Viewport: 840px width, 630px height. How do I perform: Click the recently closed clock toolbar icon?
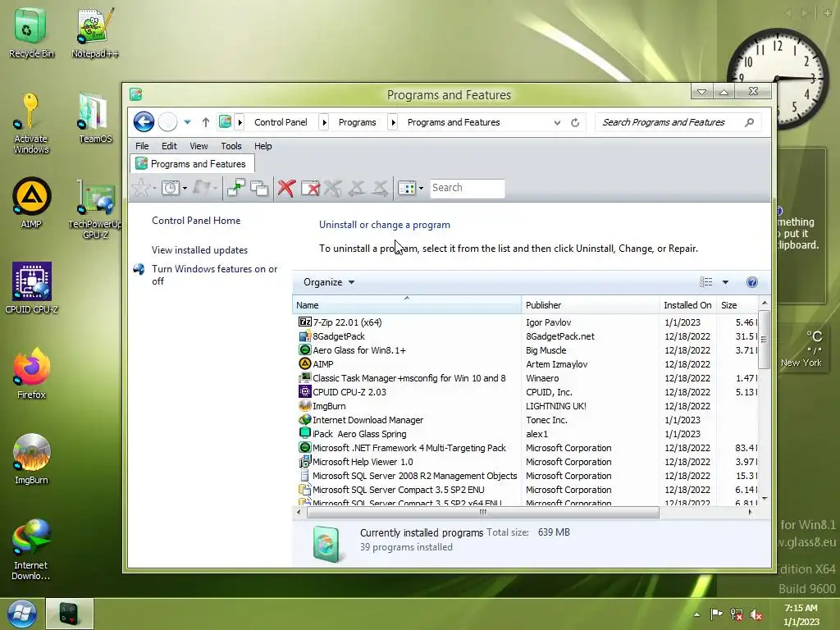tap(171, 188)
